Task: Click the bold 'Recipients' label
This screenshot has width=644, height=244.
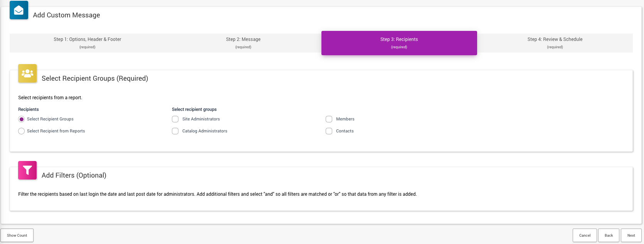Action: pos(29,110)
